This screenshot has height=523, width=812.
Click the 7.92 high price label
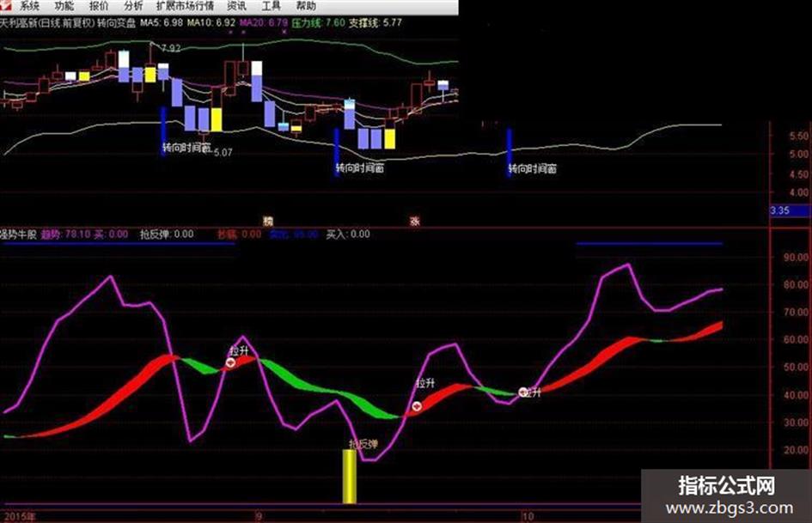(x=171, y=49)
